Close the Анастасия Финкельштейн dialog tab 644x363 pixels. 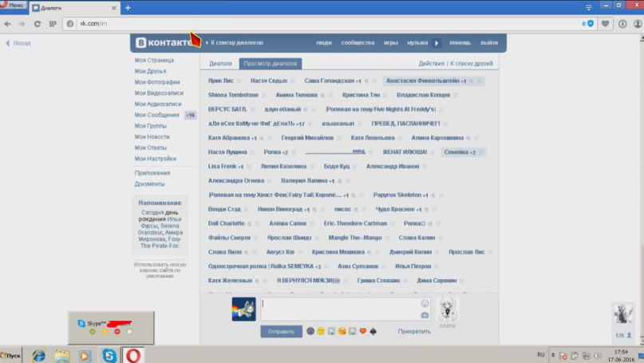(x=479, y=81)
